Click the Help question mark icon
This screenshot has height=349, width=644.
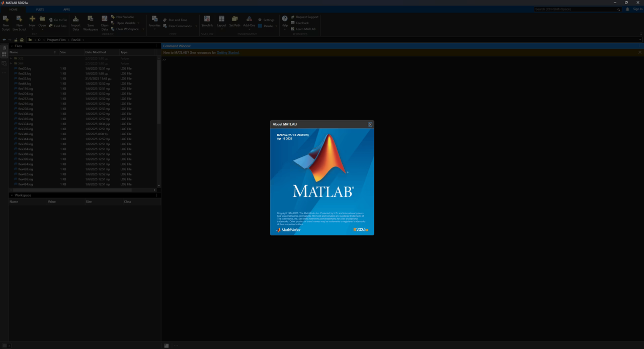(x=285, y=19)
